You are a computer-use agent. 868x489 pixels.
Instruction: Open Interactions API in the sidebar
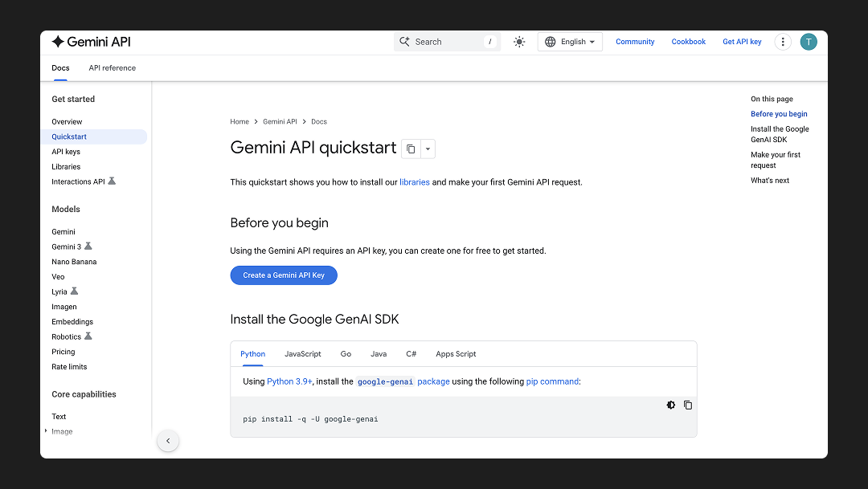pyautogui.click(x=78, y=181)
